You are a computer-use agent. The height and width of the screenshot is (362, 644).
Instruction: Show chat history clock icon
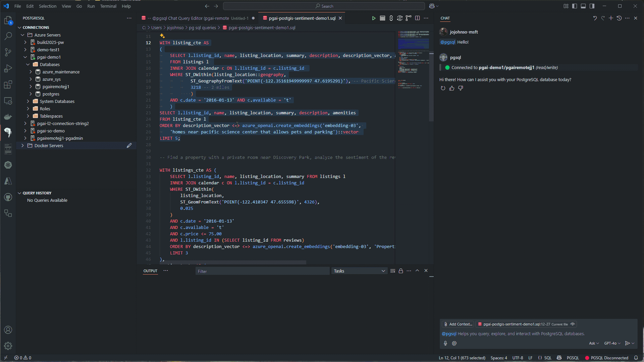coord(619,18)
